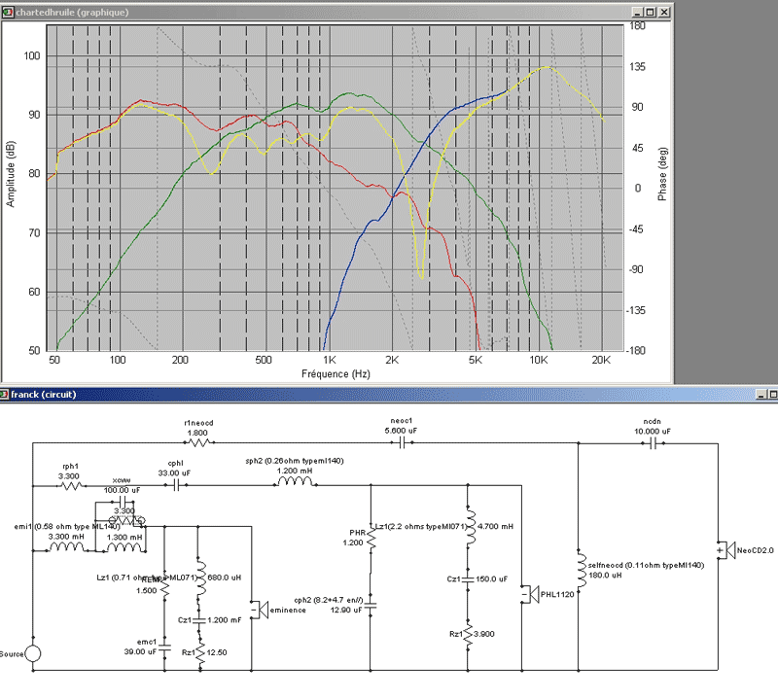Image resolution: width=778 pixels, height=700 pixels.
Task: Select the ncdn 10.000 uF capacitor
Action: pyautogui.click(x=653, y=444)
